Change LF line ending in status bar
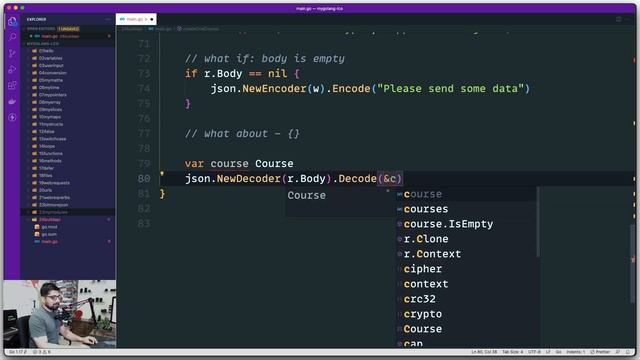640x360 pixels. tap(548, 352)
